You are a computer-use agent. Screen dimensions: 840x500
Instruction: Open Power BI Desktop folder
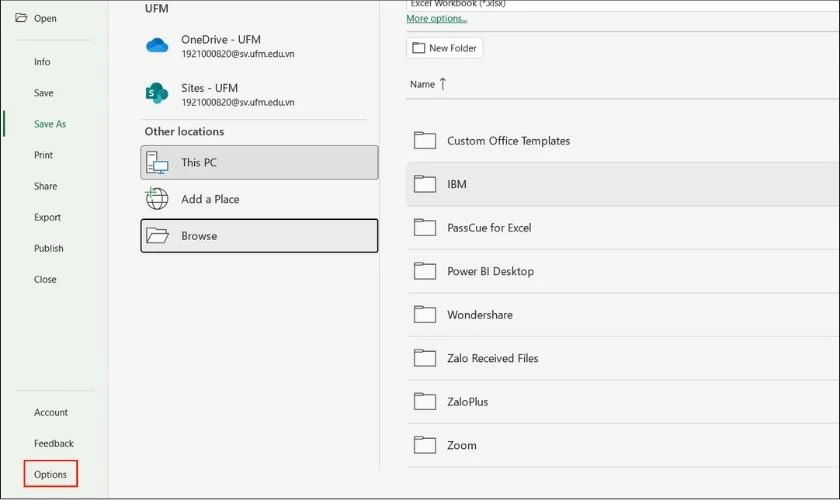pyautogui.click(x=622, y=271)
